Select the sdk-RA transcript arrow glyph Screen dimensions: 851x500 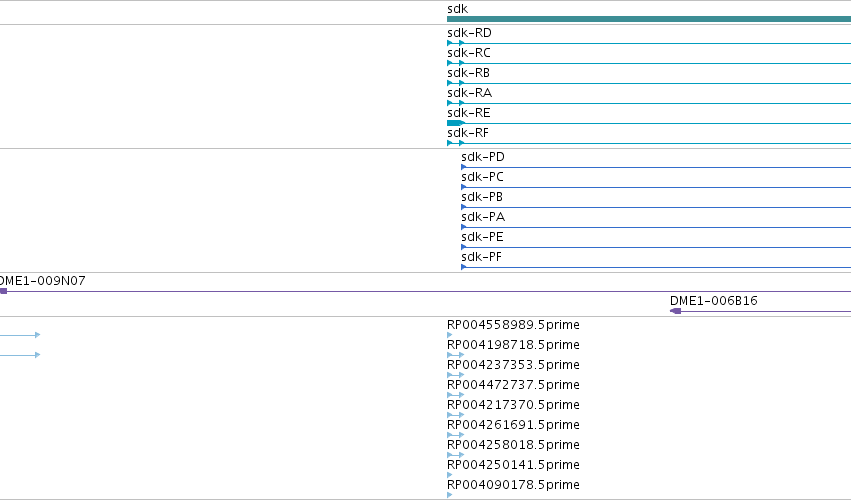coord(455,103)
